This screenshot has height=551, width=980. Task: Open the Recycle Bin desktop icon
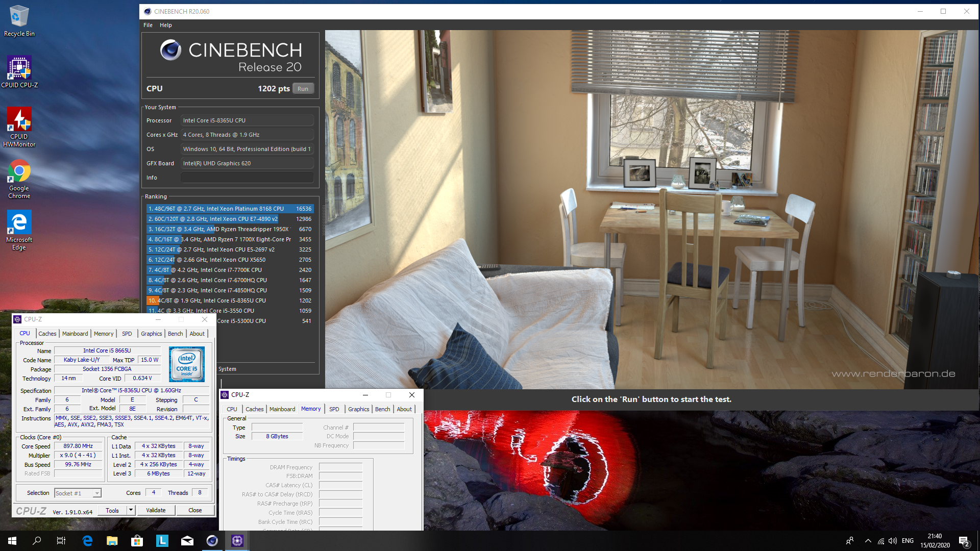point(19,21)
